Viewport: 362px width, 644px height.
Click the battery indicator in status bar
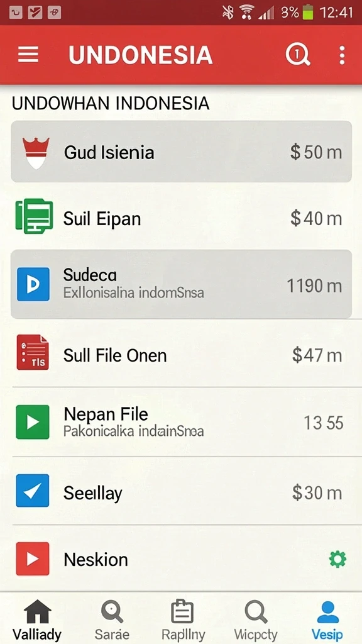point(308,13)
